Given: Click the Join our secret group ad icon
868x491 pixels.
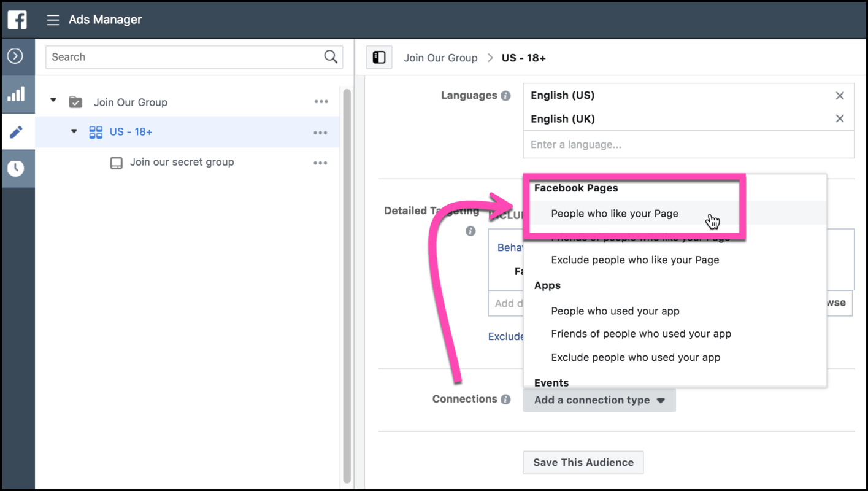Looking at the screenshot, I should coord(116,163).
